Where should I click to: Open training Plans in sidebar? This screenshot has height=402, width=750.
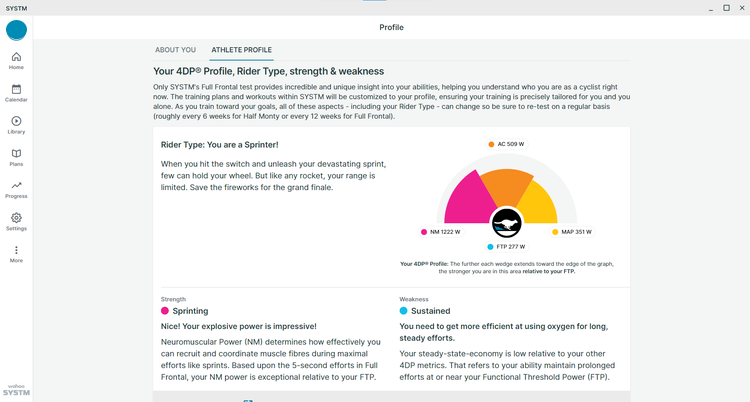[x=16, y=157]
